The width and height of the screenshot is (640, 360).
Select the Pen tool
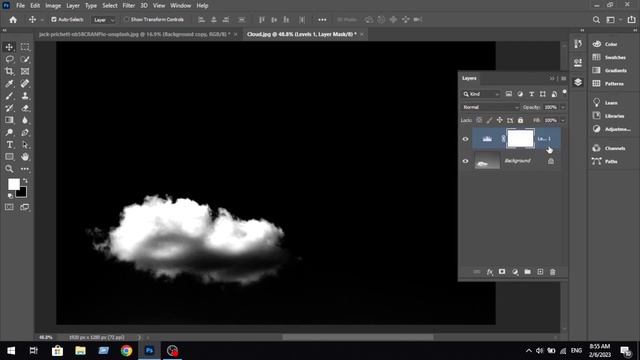coord(25,132)
